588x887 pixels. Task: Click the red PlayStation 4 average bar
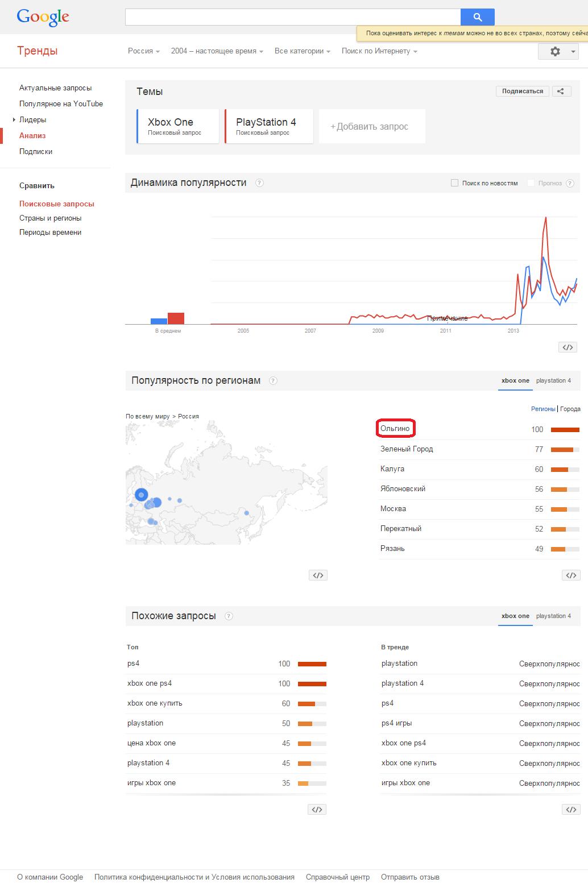click(176, 318)
